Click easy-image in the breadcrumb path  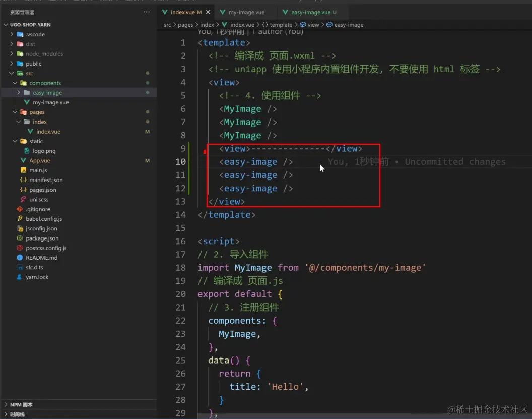(x=349, y=25)
